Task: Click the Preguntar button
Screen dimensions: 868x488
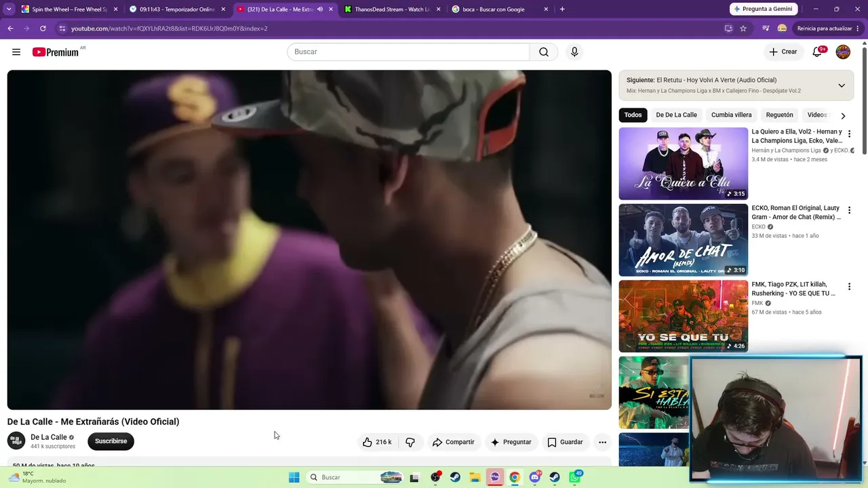Action: tap(511, 442)
